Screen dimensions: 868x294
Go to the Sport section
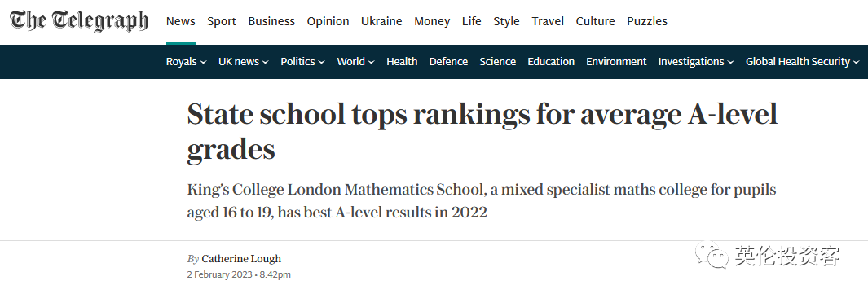[222, 21]
